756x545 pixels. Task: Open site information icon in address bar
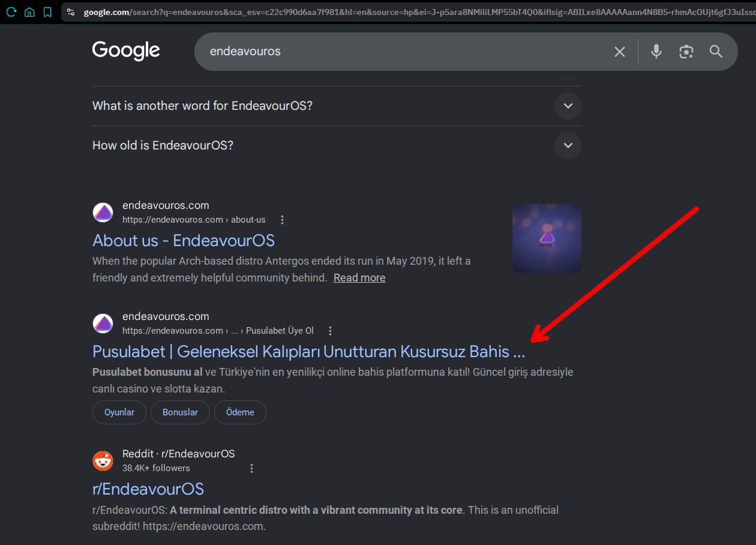[x=71, y=12]
